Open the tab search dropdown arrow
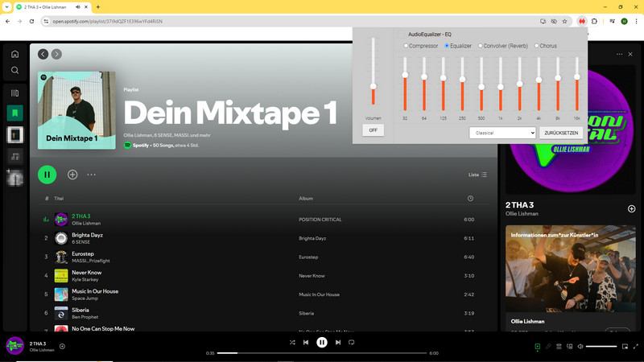Image resolution: width=644 pixels, height=362 pixels. pos(6,7)
